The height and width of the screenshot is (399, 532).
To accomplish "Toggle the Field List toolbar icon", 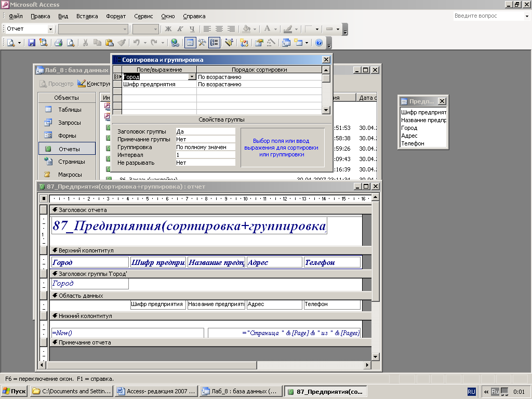I will coord(190,43).
